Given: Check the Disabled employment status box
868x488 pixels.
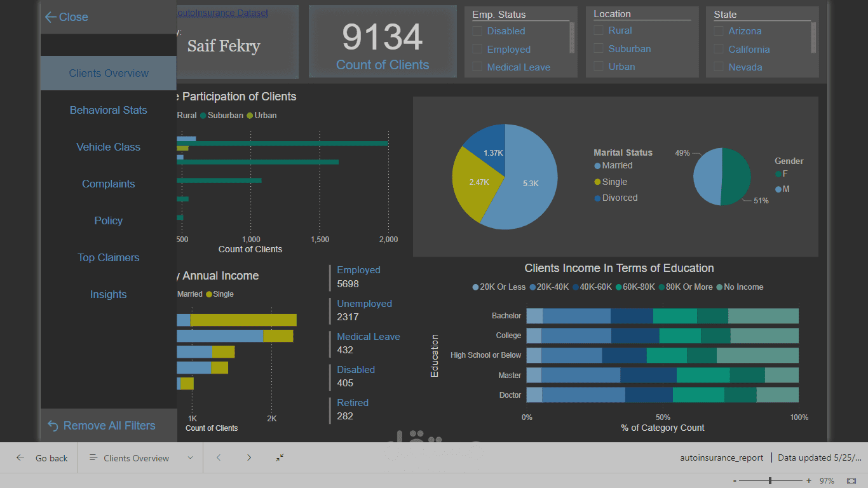Looking at the screenshot, I should pos(477,31).
